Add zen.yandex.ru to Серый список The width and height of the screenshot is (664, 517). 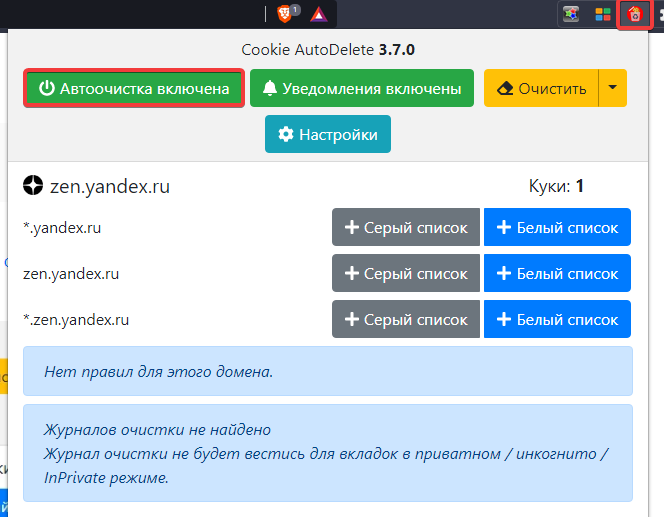point(406,273)
